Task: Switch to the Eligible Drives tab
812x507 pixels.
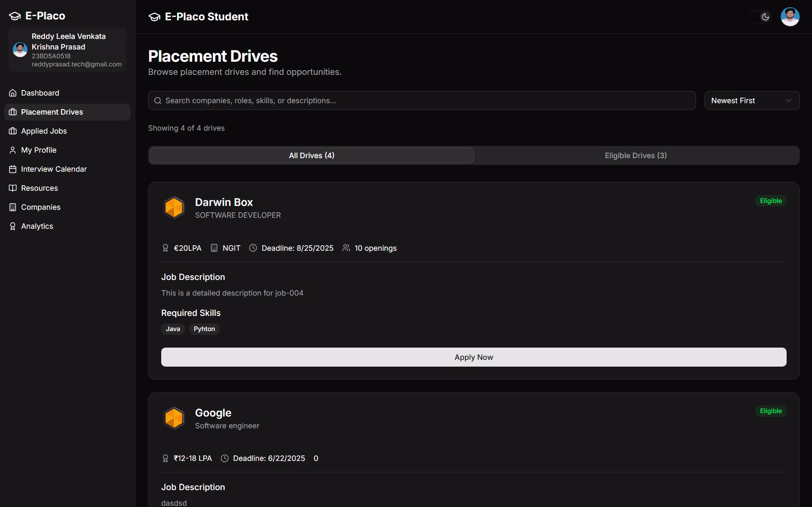Action: tap(635, 155)
